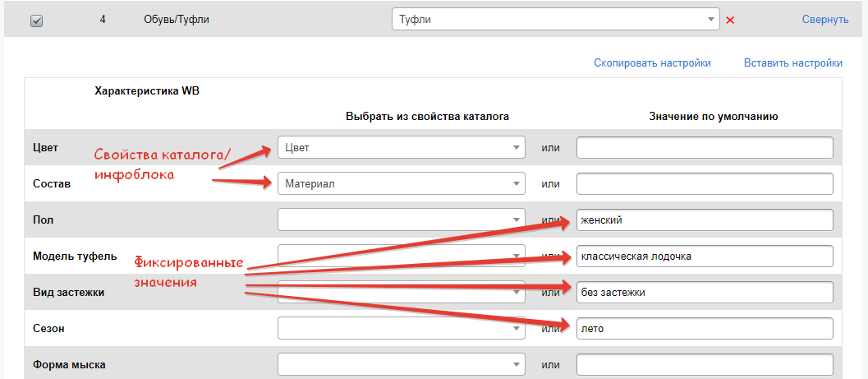The image size is (868, 379).
Task: Click the field containing женский
Action: [x=704, y=220]
